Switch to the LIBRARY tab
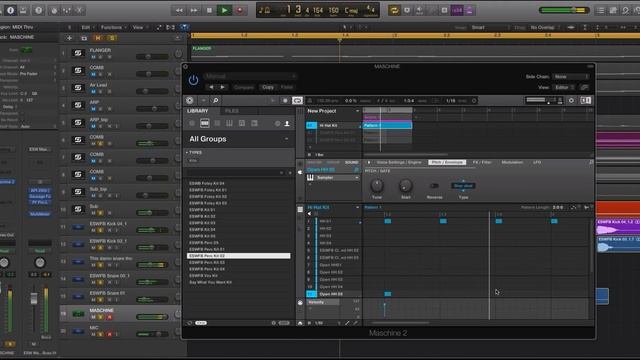Image resolution: width=640 pixels, height=360 pixels. [198, 111]
